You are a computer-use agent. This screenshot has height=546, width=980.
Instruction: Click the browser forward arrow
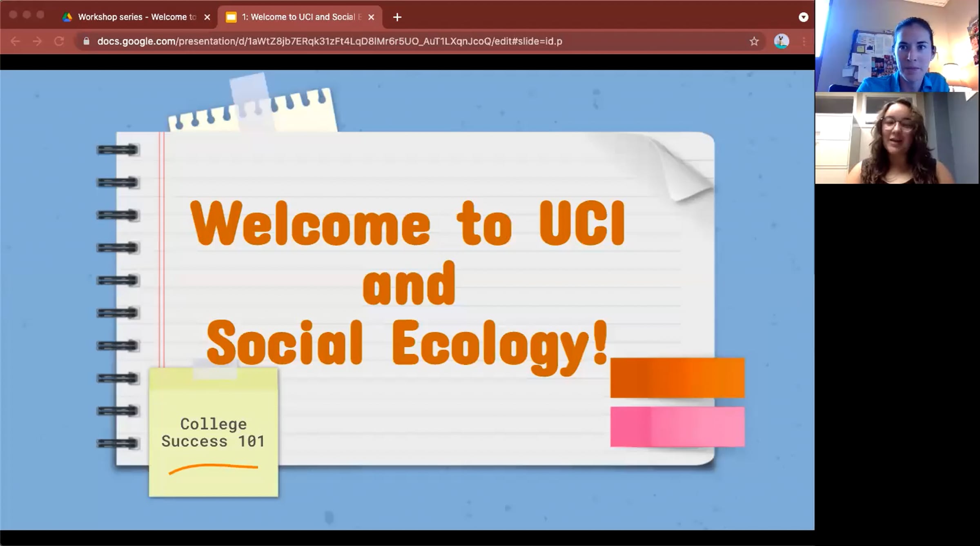pos(37,41)
